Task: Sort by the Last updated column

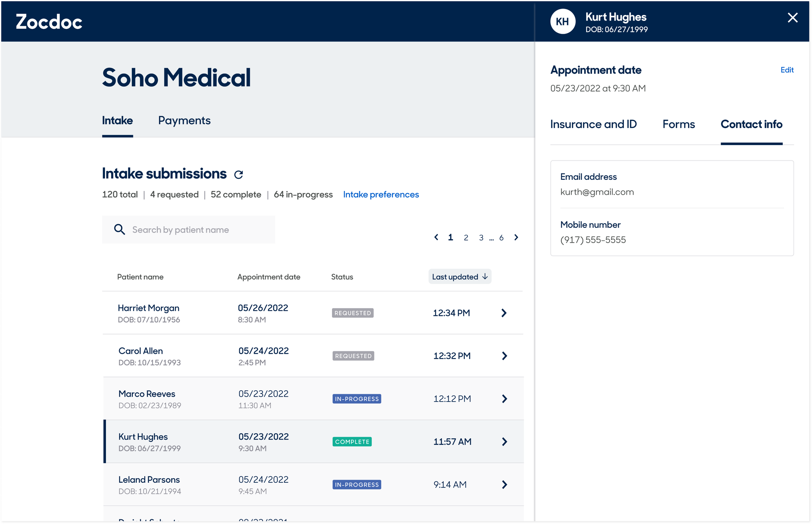Action: coord(460,277)
